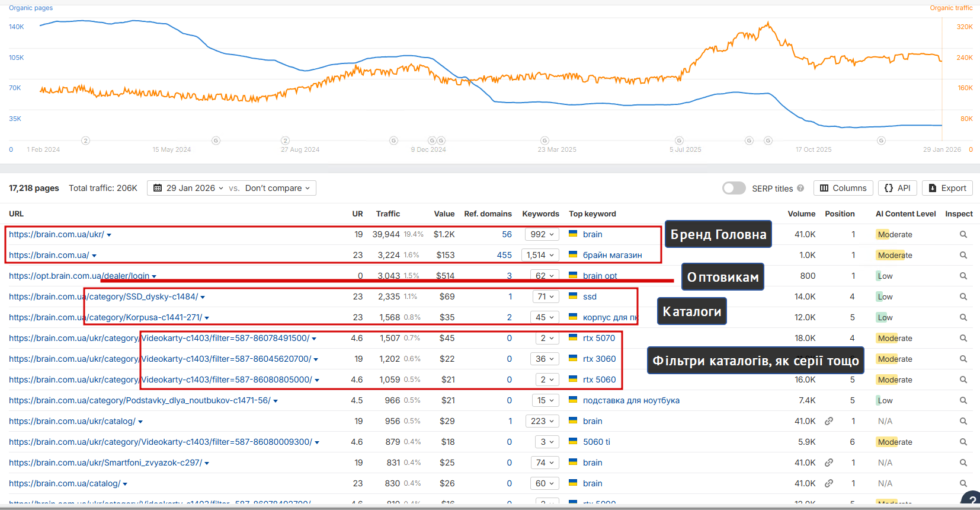980x510 pixels.
Task: Open the 29 Jan 2026 date picker
Action: 188,188
